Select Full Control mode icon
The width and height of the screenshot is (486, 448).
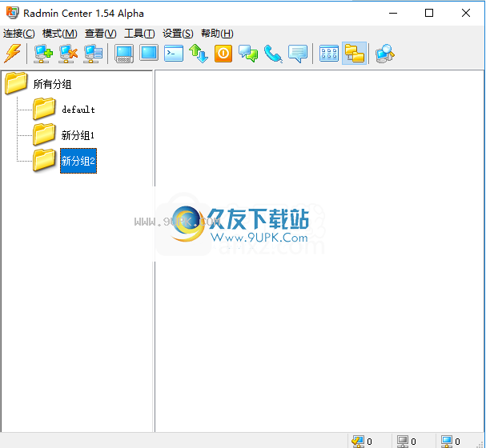tap(124, 54)
